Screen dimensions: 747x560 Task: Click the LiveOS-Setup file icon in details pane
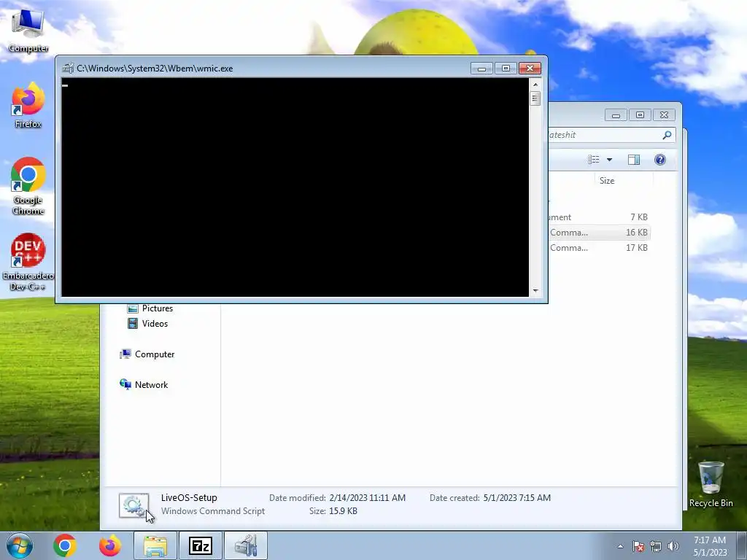click(134, 505)
